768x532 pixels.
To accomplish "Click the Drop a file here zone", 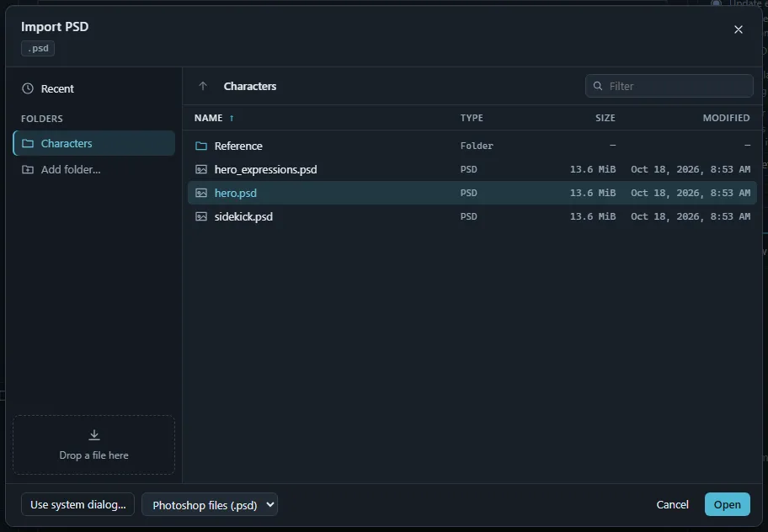I will coord(94,445).
